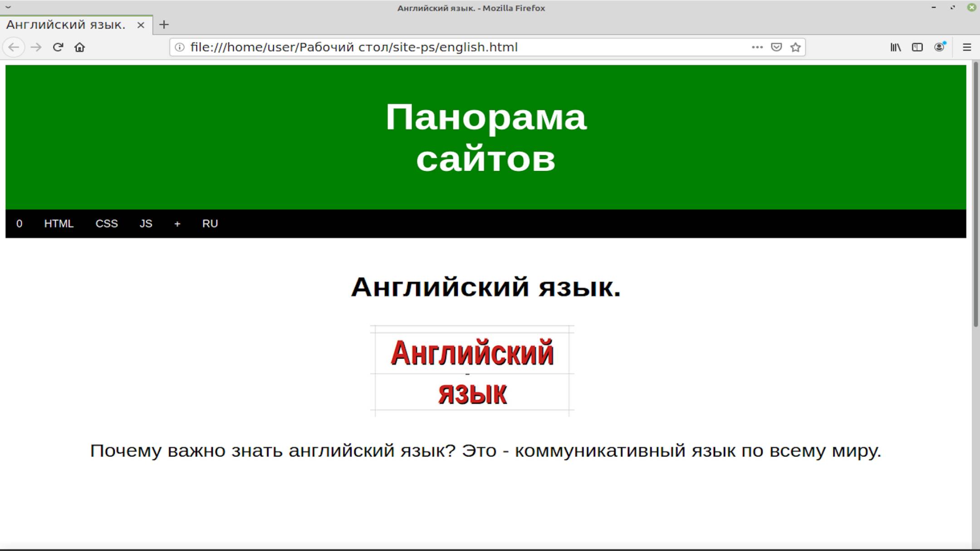
Task: Click the Английский язык. page heading
Action: click(x=486, y=287)
